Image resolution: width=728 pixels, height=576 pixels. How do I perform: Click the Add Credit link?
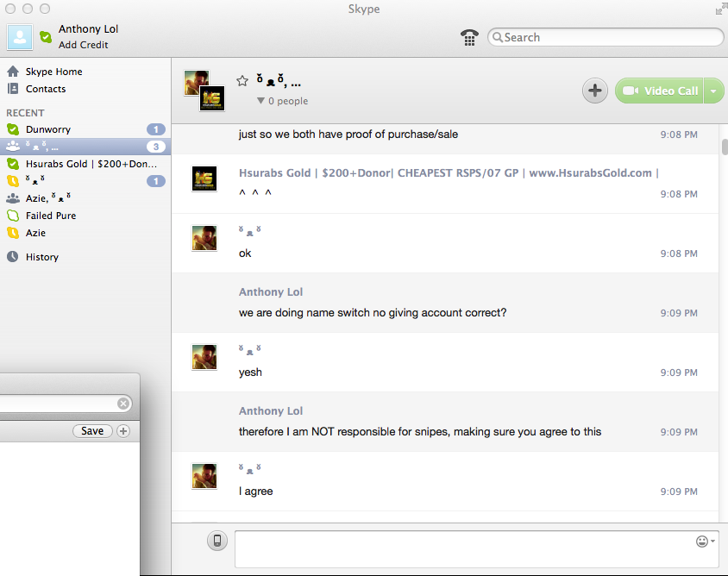coord(83,45)
